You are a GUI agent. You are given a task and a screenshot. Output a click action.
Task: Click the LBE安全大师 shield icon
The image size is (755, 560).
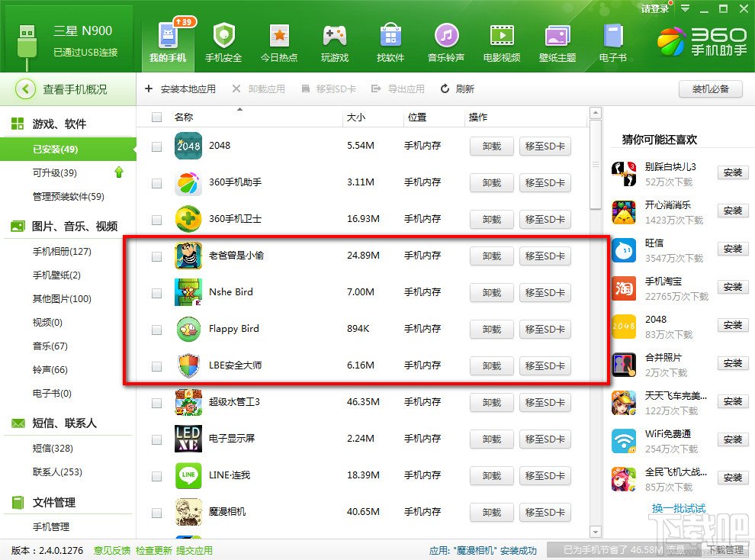pyautogui.click(x=188, y=366)
